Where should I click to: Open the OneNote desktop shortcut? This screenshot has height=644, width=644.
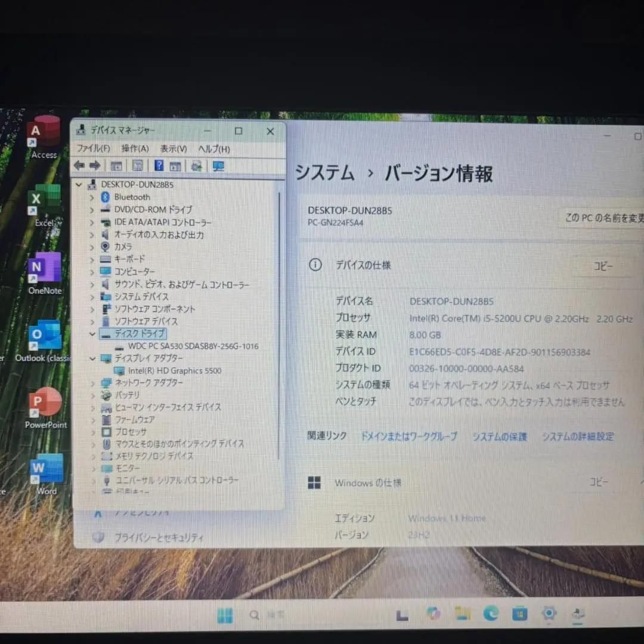click(x=45, y=273)
